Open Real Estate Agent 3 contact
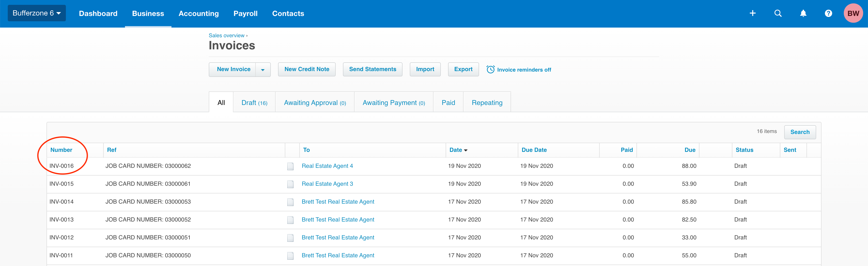Image resolution: width=868 pixels, height=266 pixels. pyautogui.click(x=327, y=184)
